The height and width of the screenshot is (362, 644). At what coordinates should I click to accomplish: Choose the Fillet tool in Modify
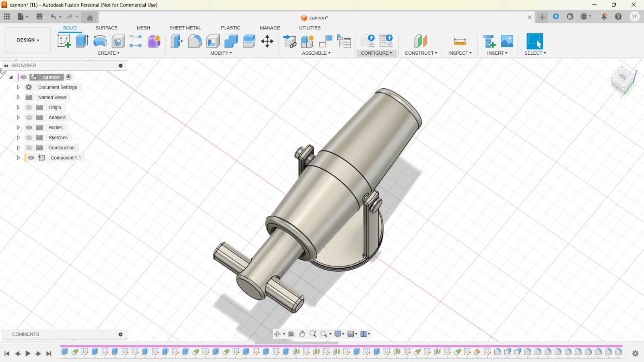(x=195, y=41)
